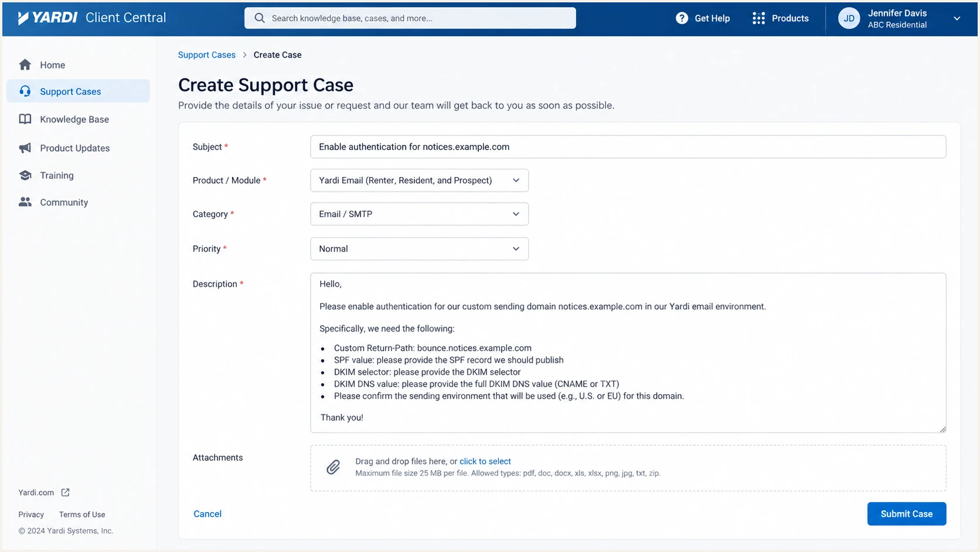Click the attachments paperclip icon
Image resolution: width=980 pixels, height=552 pixels.
click(333, 467)
